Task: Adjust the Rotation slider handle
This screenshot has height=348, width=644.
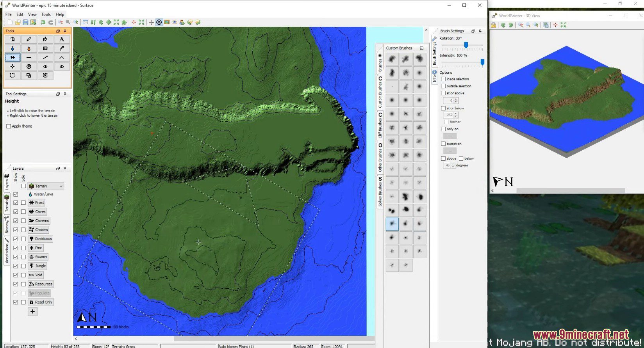Action: (466, 45)
